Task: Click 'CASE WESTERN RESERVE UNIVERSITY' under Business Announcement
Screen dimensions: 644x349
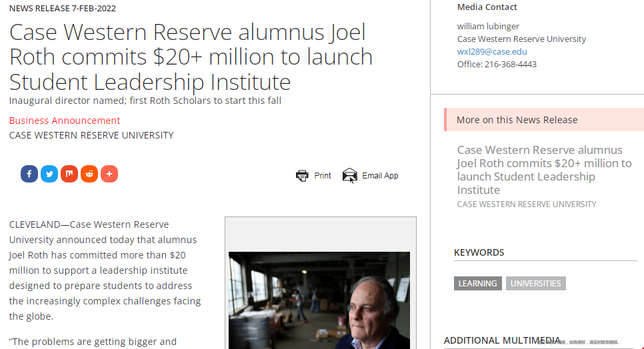Action: (x=91, y=135)
